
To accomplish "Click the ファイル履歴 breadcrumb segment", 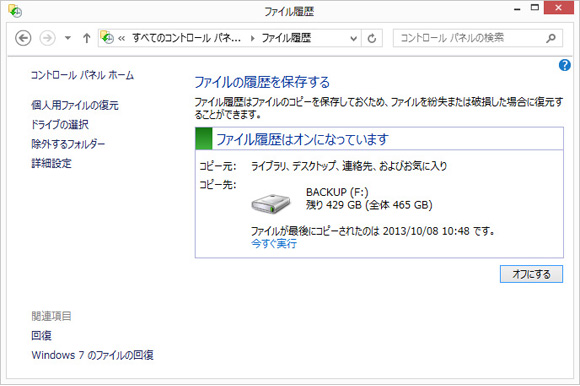I will [286, 38].
